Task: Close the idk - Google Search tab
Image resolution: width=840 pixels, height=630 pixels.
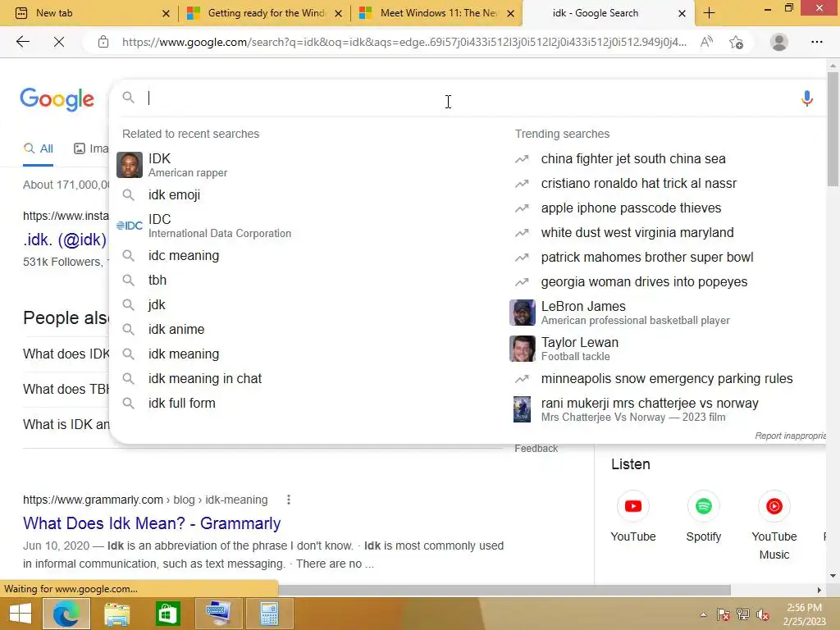Action: coord(682,13)
